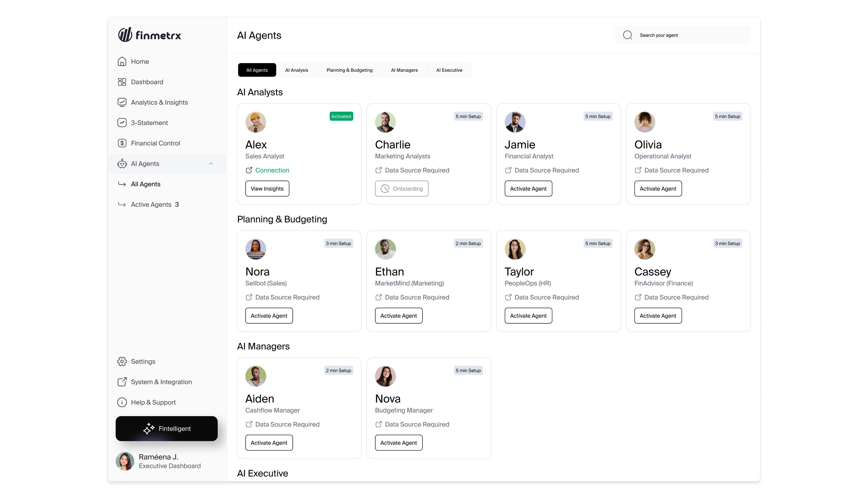868x498 pixels.
Task: Click the Settings gear icon
Action: coord(122,361)
